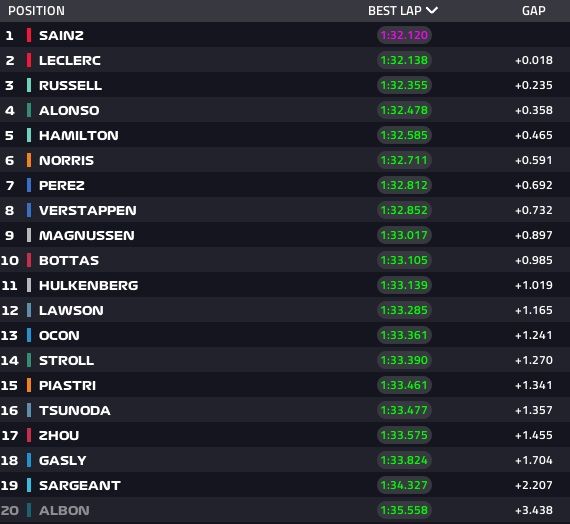Click Gasly's blue team color bar

[x=29, y=460]
